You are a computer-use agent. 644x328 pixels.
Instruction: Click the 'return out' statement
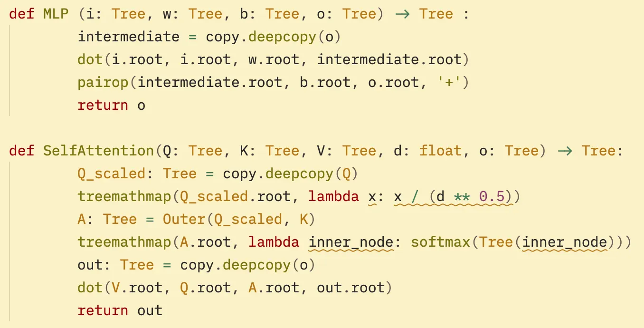[120, 310]
